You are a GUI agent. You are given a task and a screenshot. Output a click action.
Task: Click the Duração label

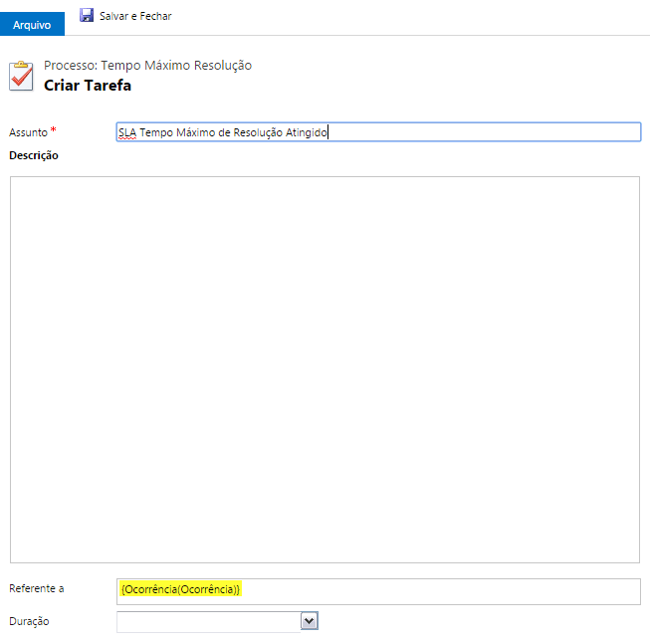pos(29,621)
